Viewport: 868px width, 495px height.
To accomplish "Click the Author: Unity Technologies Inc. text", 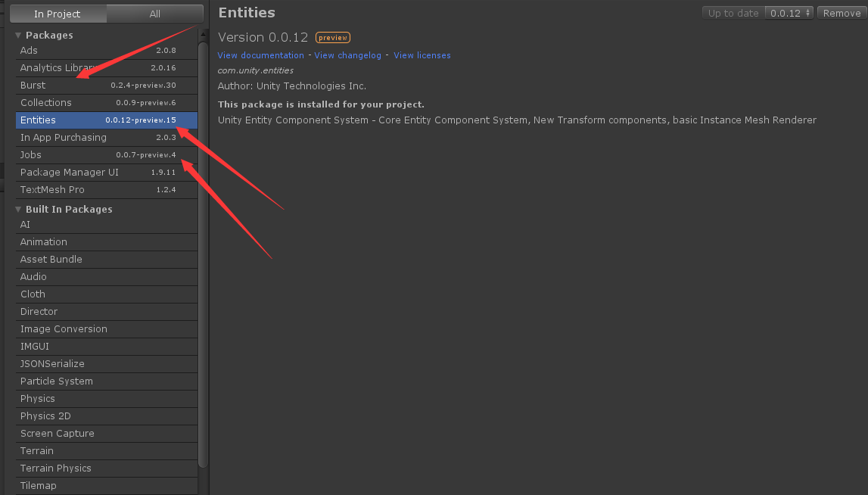I will tap(292, 86).
